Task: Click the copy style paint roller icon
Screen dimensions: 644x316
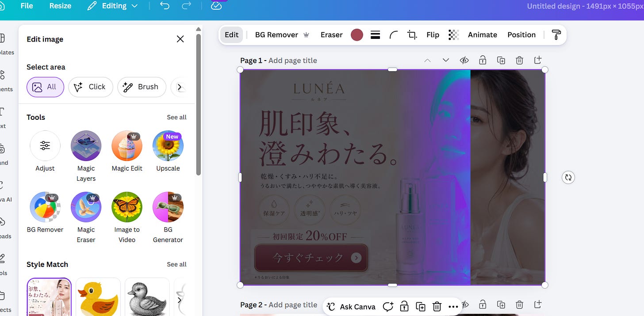Action: point(556,35)
